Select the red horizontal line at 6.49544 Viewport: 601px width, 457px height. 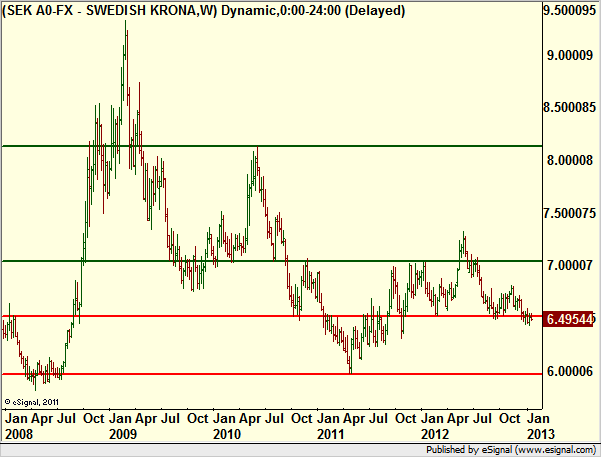(272, 316)
